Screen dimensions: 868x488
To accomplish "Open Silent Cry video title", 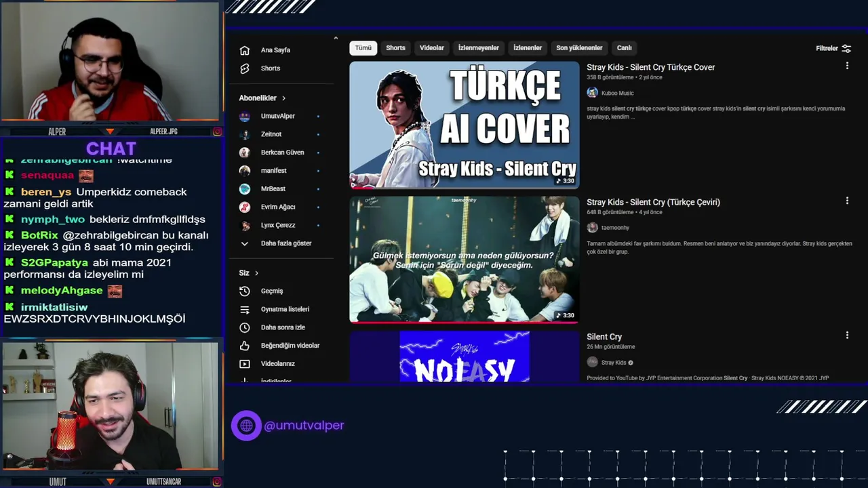I will [x=604, y=337].
